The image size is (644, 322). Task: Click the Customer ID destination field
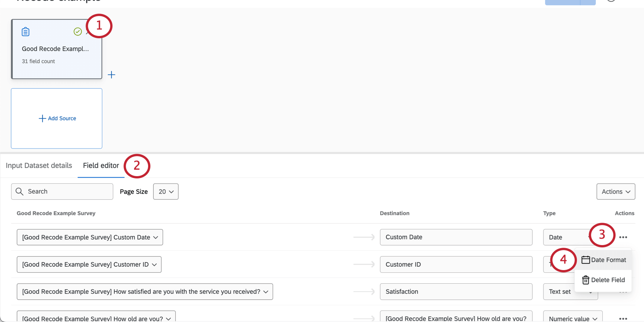456,265
